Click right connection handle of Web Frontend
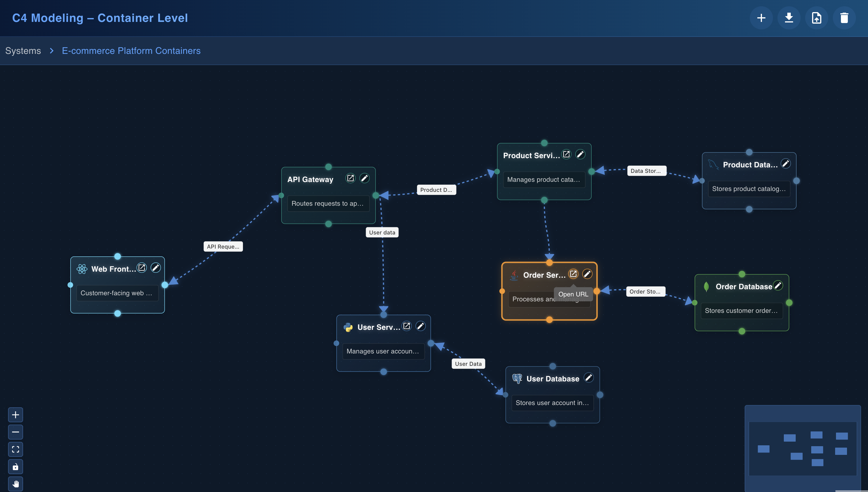The height and width of the screenshot is (492, 868). point(165,285)
